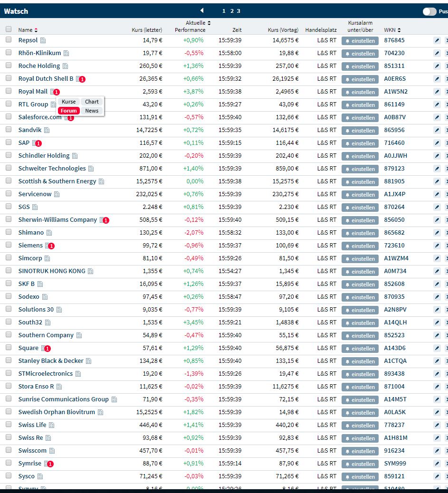The height and width of the screenshot is (493, 448).
Task: Tick the checkbox for Repsol
Action: (x=9, y=39)
